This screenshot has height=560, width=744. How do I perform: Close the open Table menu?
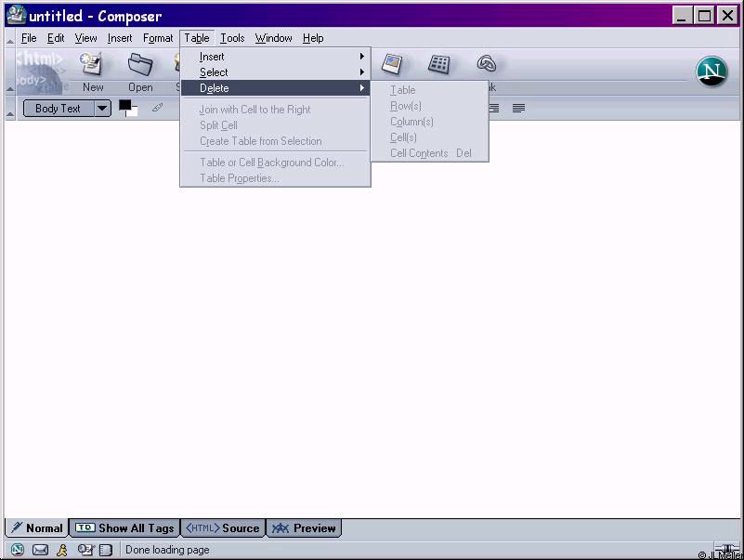pyautogui.click(x=197, y=38)
